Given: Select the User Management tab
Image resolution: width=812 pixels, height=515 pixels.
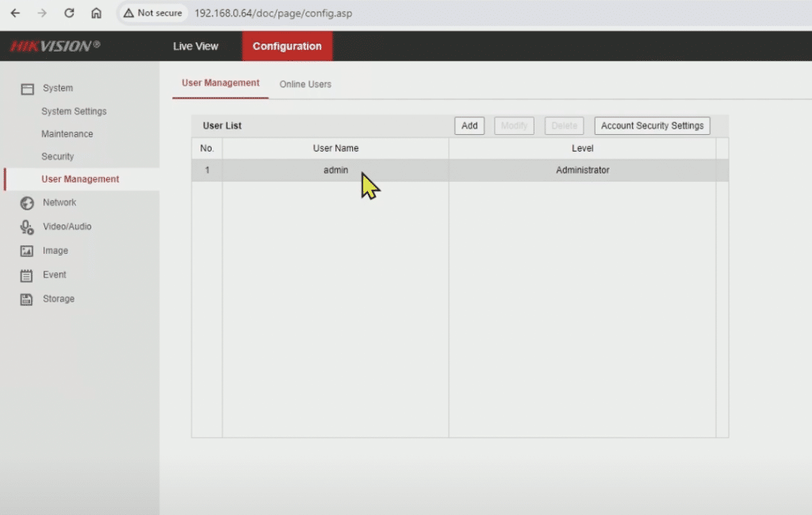Looking at the screenshot, I should click(220, 83).
